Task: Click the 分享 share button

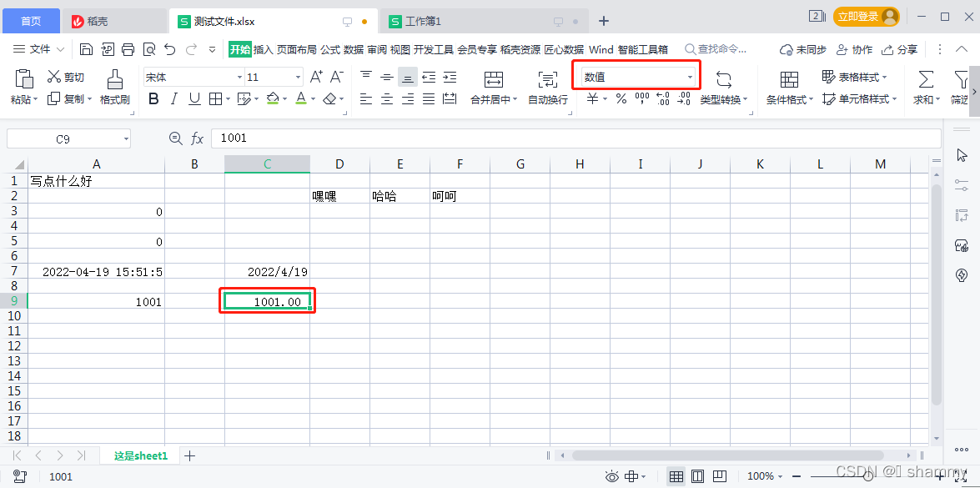Action: pyautogui.click(x=900, y=49)
